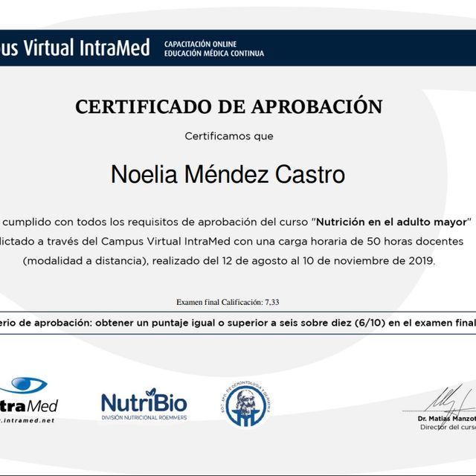Click the intramed.net web address
The height and width of the screenshot is (476, 476).
(28, 421)
